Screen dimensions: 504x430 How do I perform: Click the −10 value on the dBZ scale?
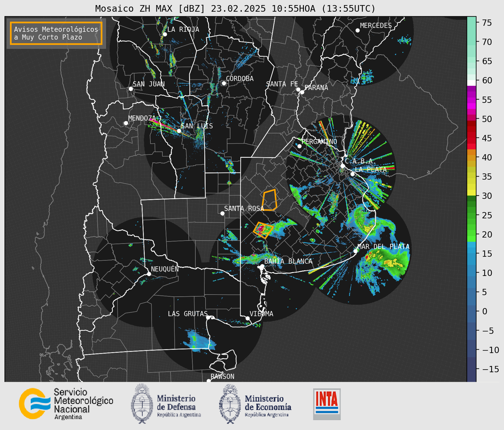490,350
